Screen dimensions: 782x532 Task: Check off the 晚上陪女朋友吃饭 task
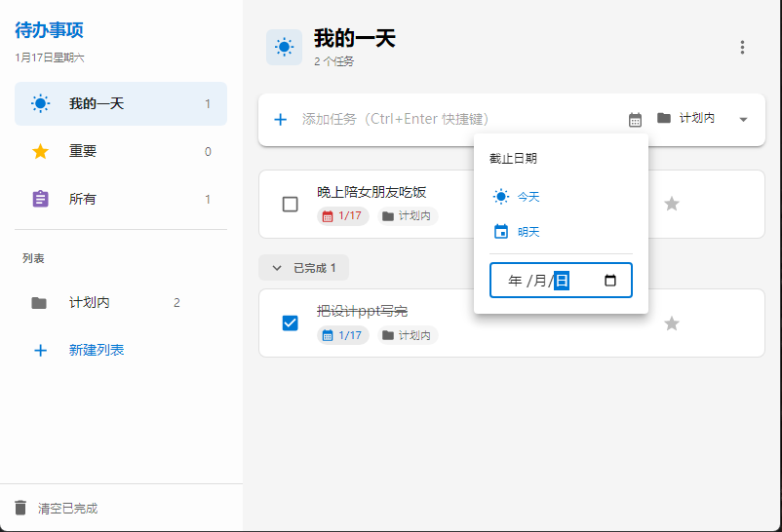point(290,204)
